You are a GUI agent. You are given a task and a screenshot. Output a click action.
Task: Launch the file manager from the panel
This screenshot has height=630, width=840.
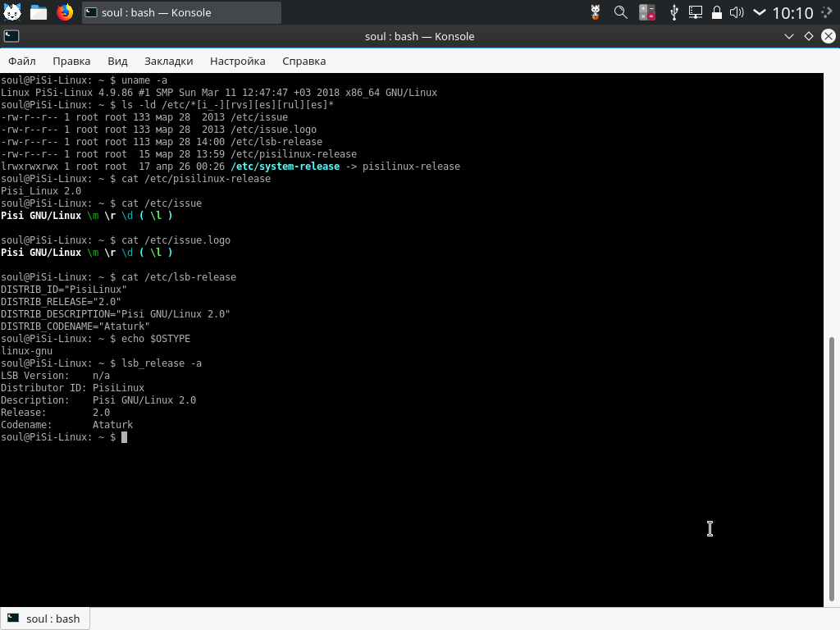[39, 12]
